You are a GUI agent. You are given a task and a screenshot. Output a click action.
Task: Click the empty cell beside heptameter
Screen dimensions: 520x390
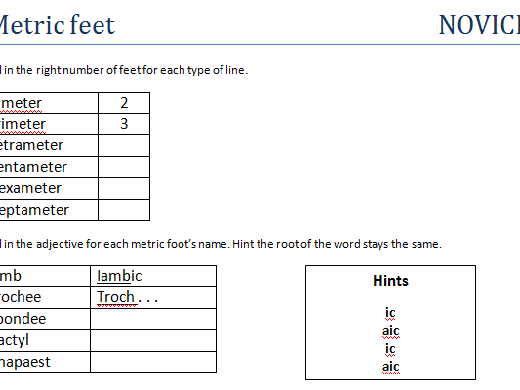coord(124,210)
